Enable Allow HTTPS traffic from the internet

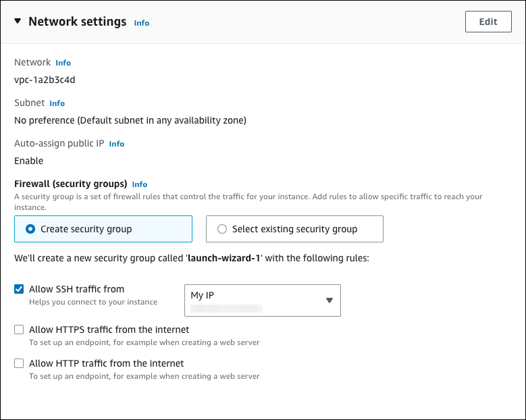pyautogui.click(x=19, y=330)
